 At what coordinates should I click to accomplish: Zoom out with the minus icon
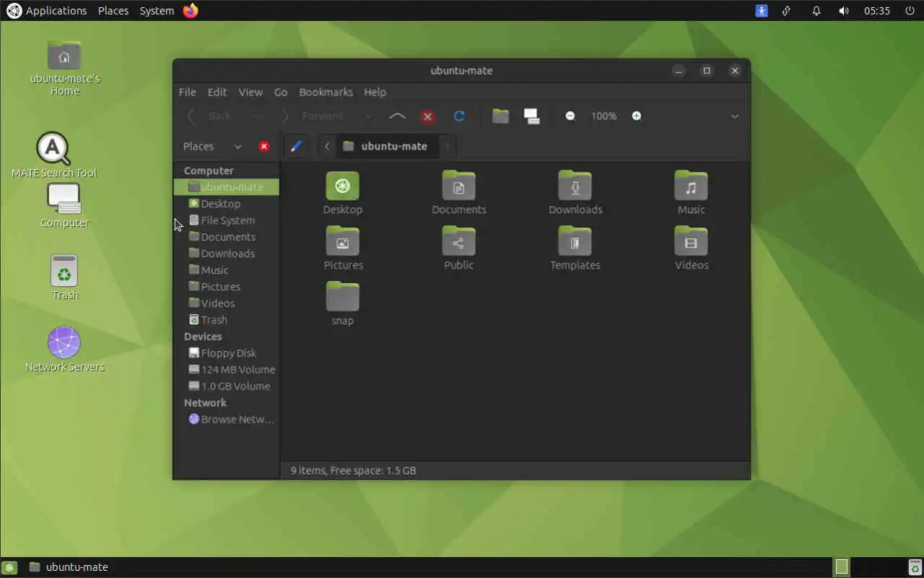click(570, 116)
